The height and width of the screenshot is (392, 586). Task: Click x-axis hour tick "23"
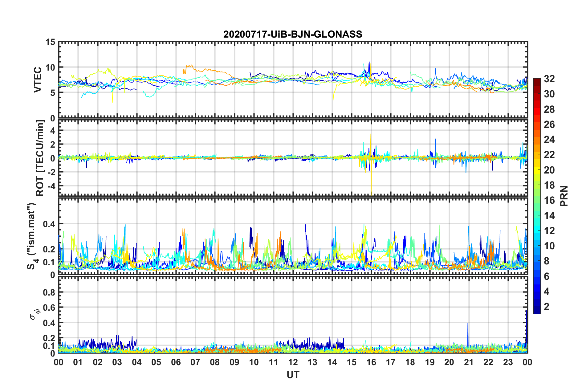pyautogui.click(x=508, y=362)
